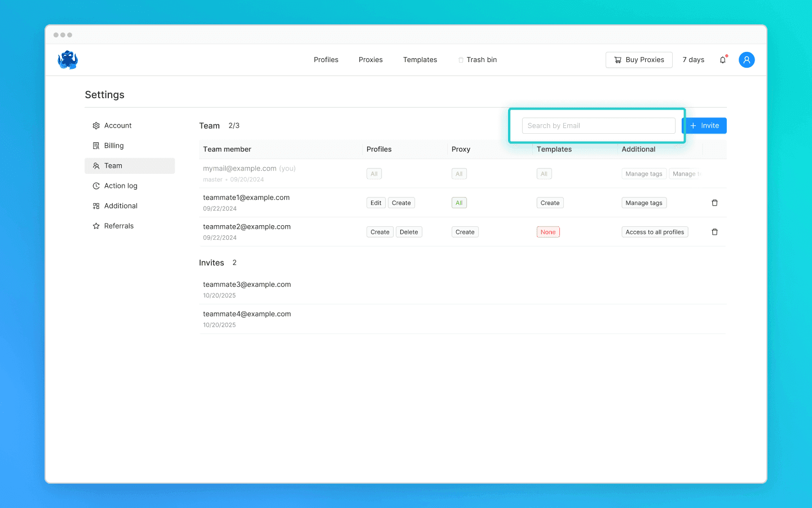Image resolution: width=812 pixels, height=508 pixels.
Task: Click the Invites heading
Action: [x=211, y=263]
